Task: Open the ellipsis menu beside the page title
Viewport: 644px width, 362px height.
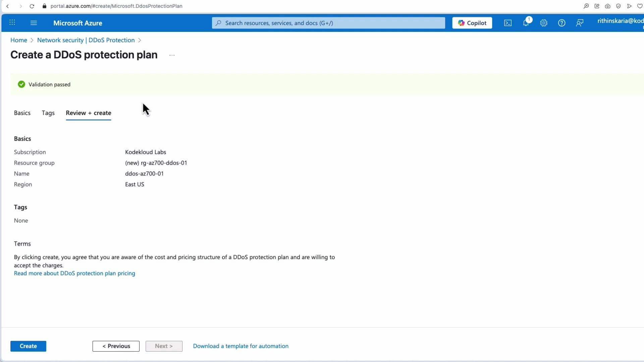Action: coord(172,55)
